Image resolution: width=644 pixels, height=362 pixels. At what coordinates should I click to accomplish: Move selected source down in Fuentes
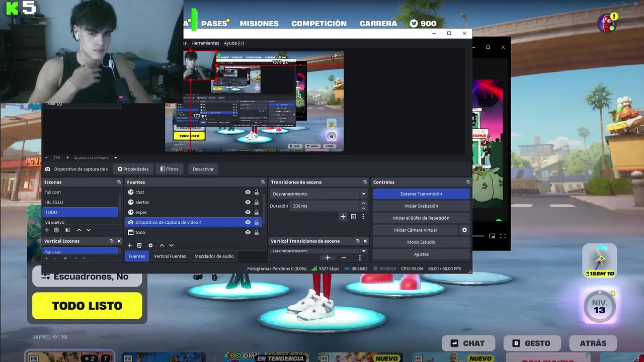171,245
